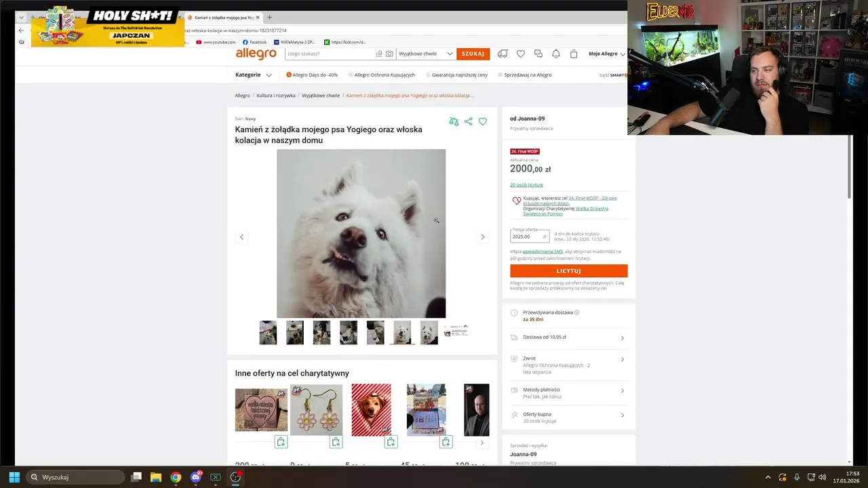868x488 pixels.
Task: Add 200 zł charity offer to cart
Action: tap(281, 442)
